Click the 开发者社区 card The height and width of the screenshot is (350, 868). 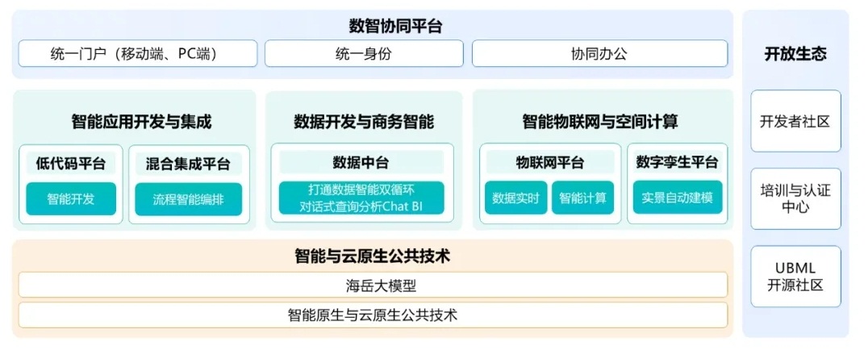(795, 121)
